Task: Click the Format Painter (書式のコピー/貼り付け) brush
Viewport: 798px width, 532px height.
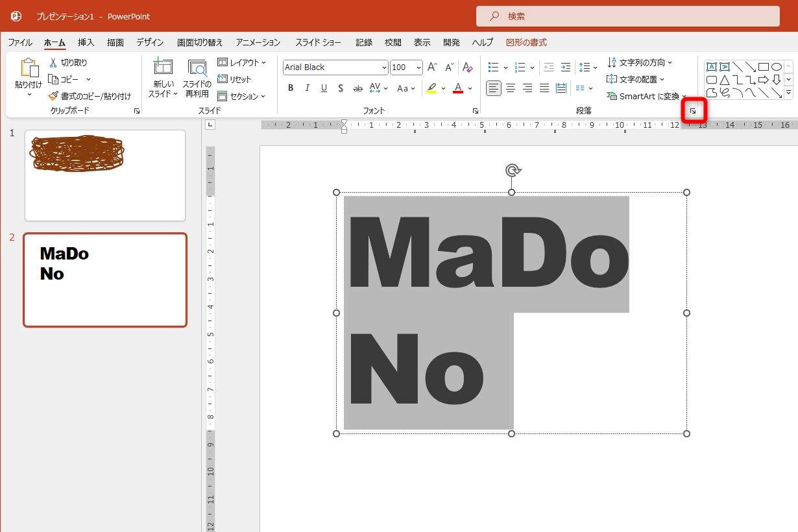Action: (54, 96)
